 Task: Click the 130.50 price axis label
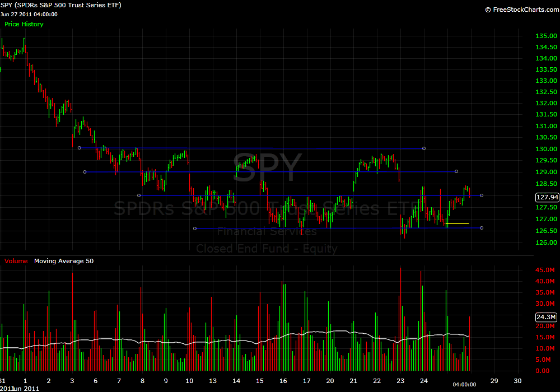[x=546, y=137]
